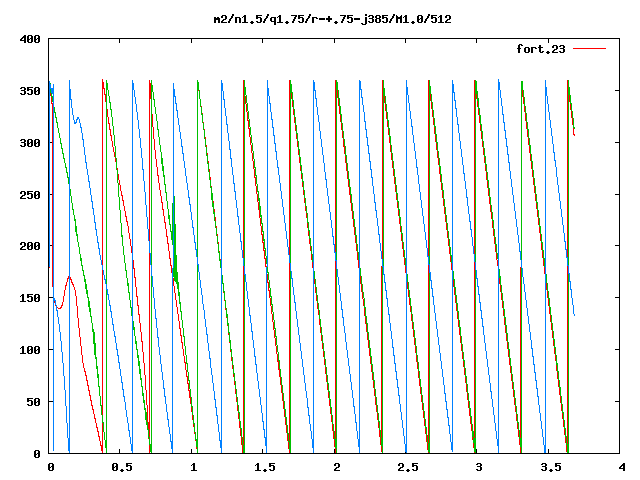Image resolution: width=640 pixels, height=480 pixels.
Task: Click the y-axis label 150
Action: pos(30,298)
